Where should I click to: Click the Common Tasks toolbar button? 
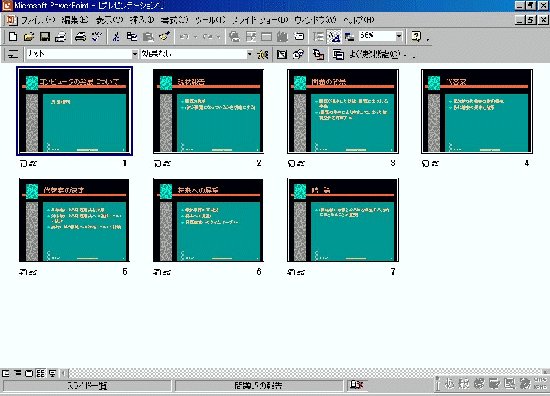(374, 54)
